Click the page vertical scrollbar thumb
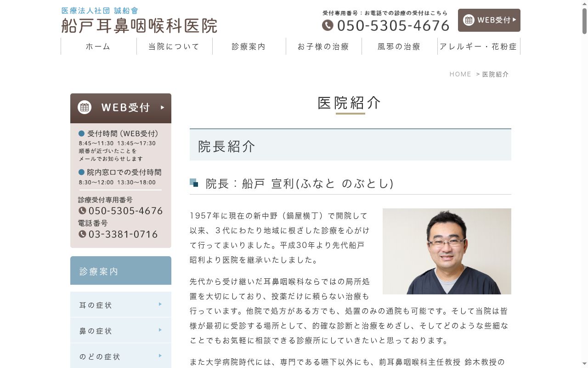The height and width of the screenshot is (368, 588). (x=584, y=20)
